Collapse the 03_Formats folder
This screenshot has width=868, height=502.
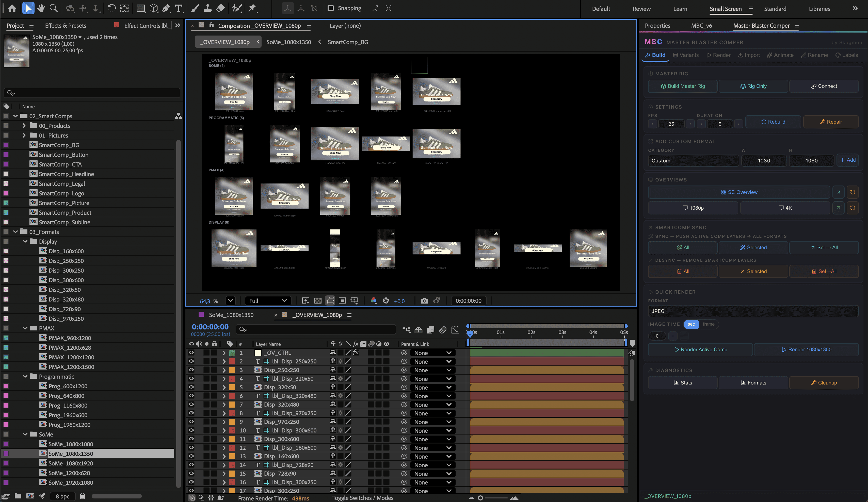15,232
